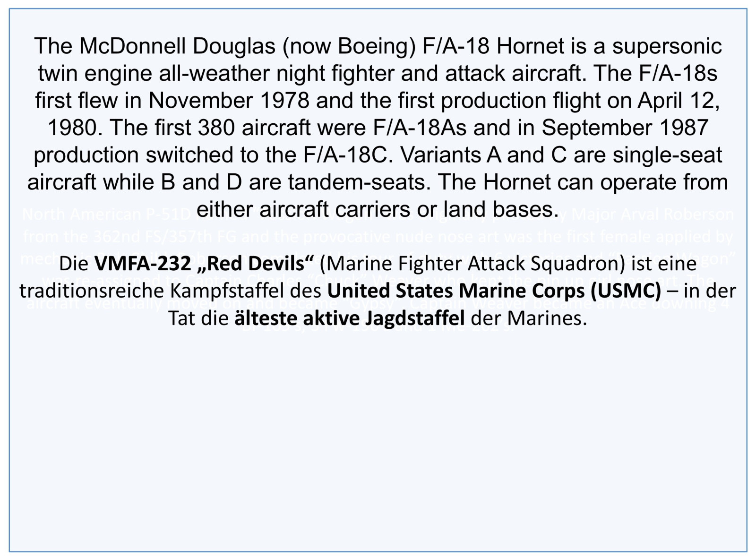Click the bold "United States Marine Corps (USMC)"
756x557 pixels.
point(494,291)
